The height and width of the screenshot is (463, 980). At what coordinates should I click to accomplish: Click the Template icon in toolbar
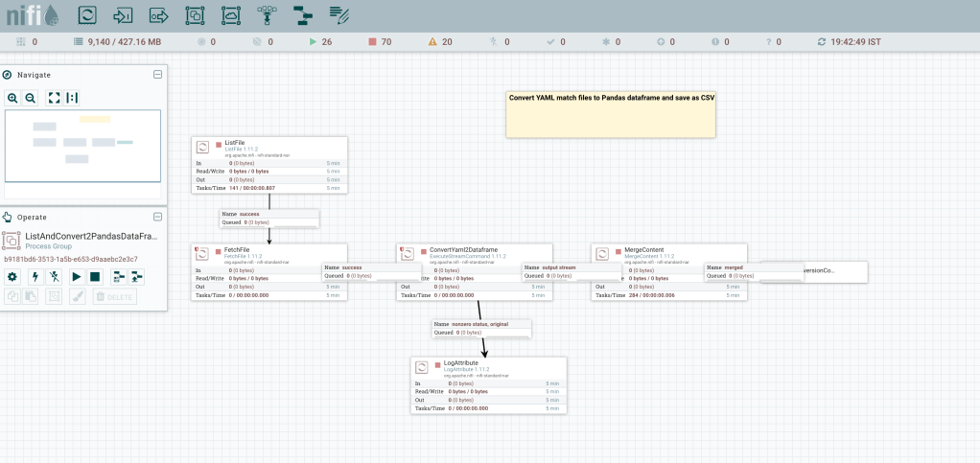pos(302,15)
